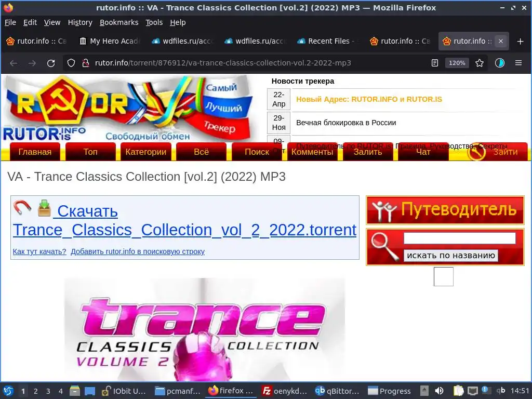532x399 pixels.
Task: Click the show desktop taskbar icon
Action: click(89, 391)
